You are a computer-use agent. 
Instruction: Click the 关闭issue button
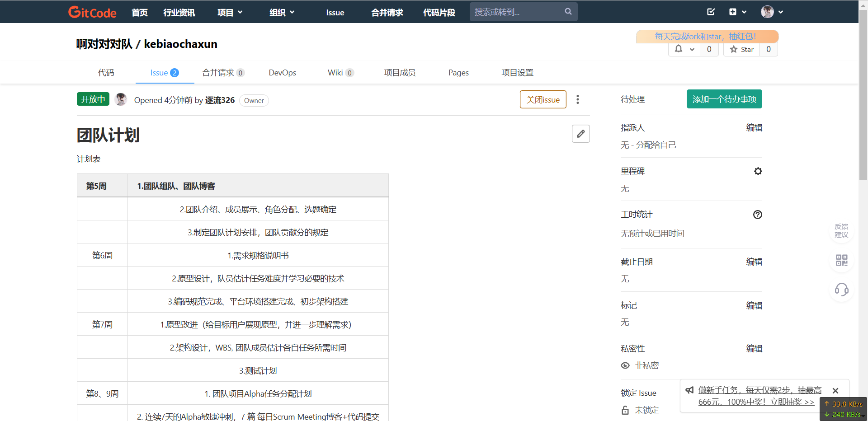click(x=543, y=99)
